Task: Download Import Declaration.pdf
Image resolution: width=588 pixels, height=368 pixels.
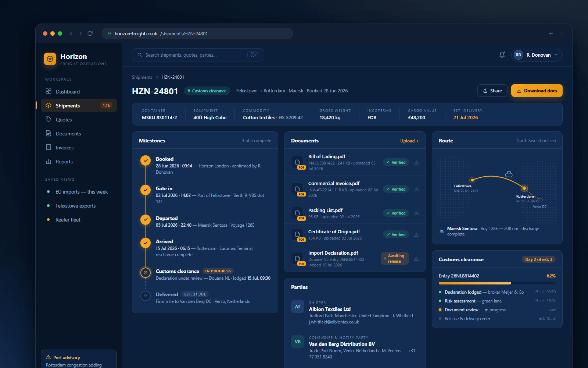Action: (x=416, y=259)
